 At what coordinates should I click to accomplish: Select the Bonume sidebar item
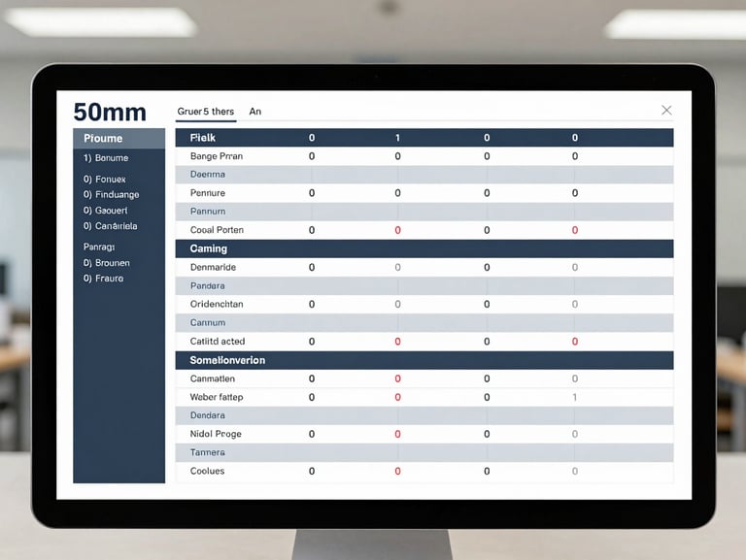point(106,158)
